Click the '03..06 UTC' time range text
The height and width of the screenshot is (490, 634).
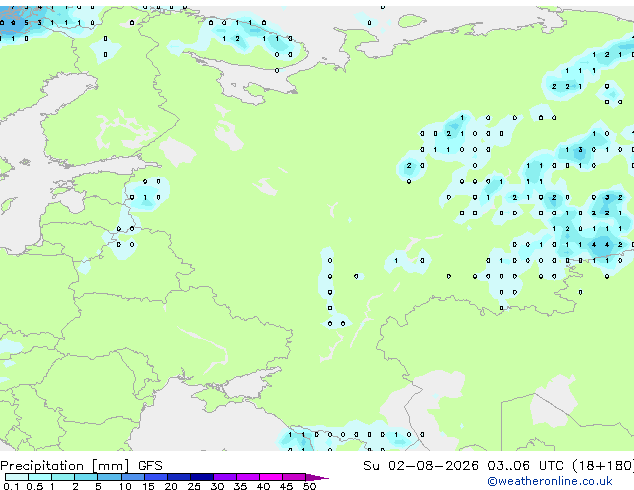[x=525, y=466]
